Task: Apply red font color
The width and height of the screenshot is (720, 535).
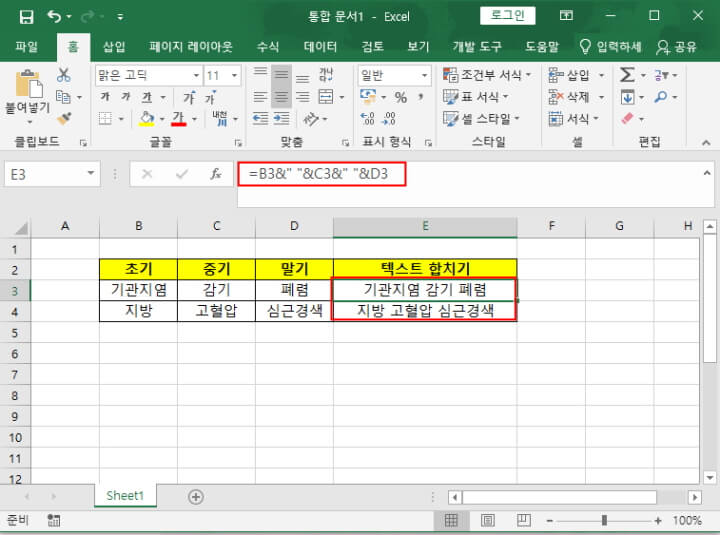Action: coord(179,118)
